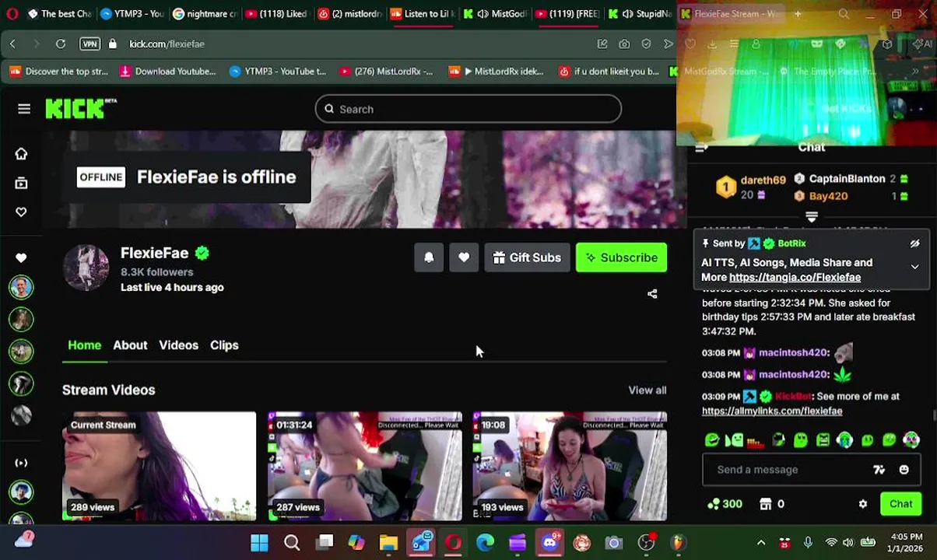Open the tangia.co/Flexiefae link
The height and width of the screenshot is (560, 937).
795,277
